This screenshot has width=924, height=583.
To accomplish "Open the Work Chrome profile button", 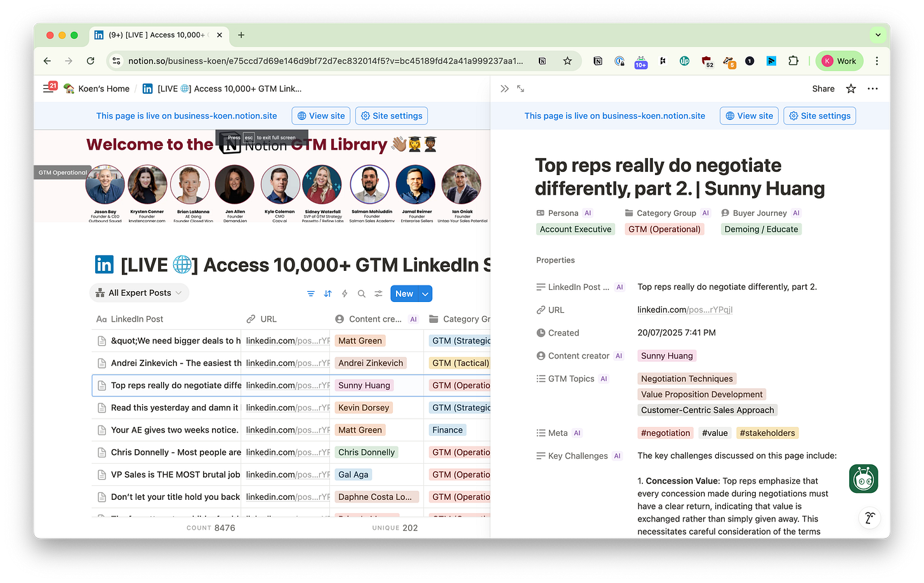I will 839,61.
